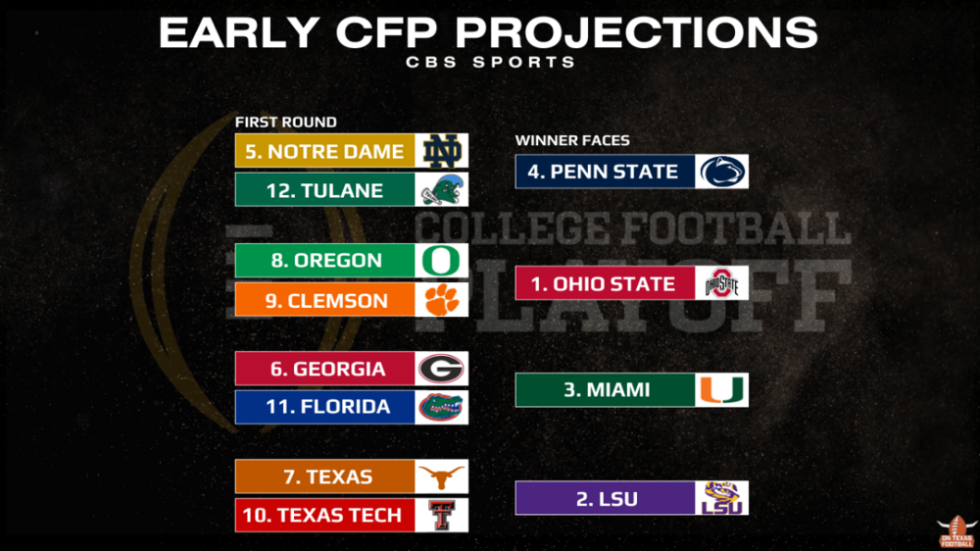Click the "EARLY CFP PROJECTIONS" title
This screenshot has height=551, width=980.
488,32
